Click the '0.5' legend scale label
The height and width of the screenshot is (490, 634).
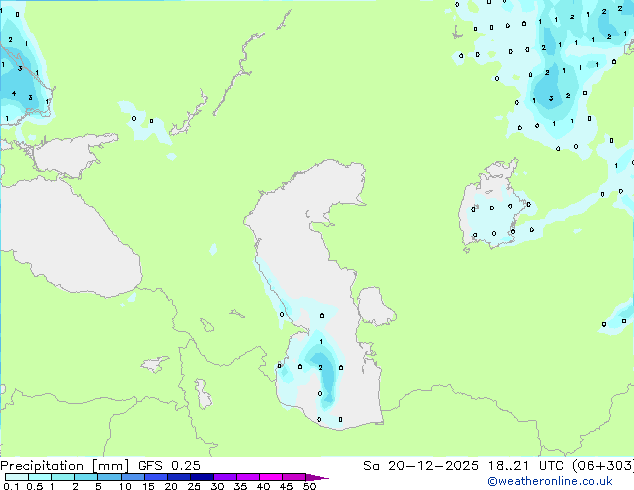(x=34, y=486)
